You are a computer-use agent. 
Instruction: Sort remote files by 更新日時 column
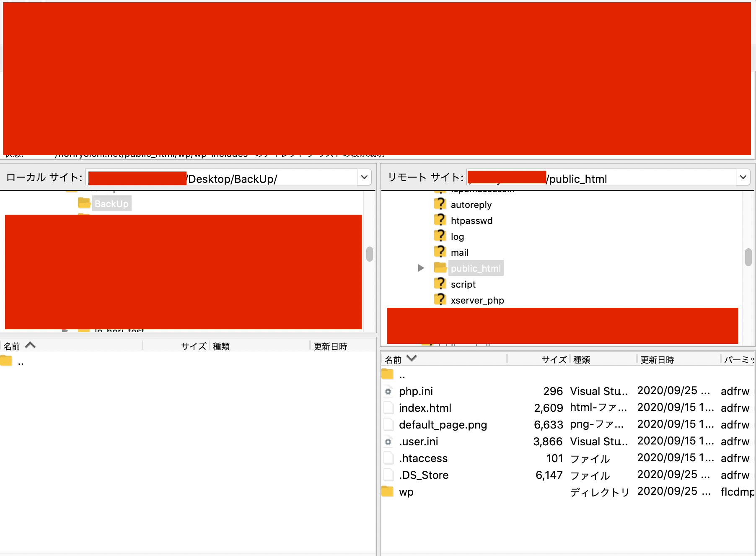pyautogui.click(x=679, y=359)
